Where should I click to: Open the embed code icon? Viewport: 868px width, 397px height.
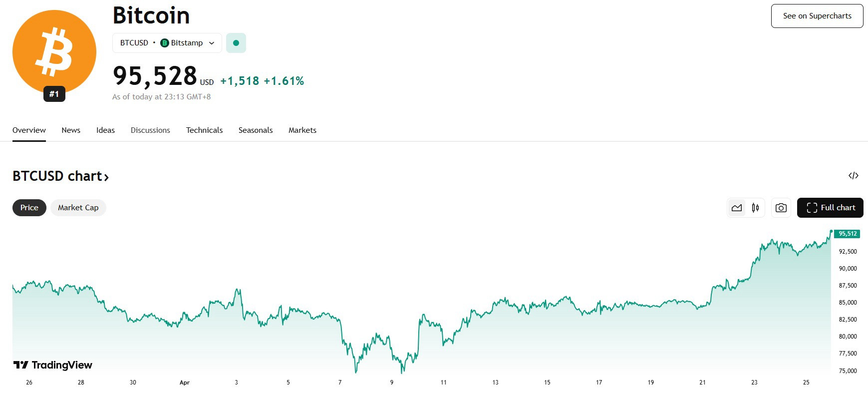click(x=854, y=176)
